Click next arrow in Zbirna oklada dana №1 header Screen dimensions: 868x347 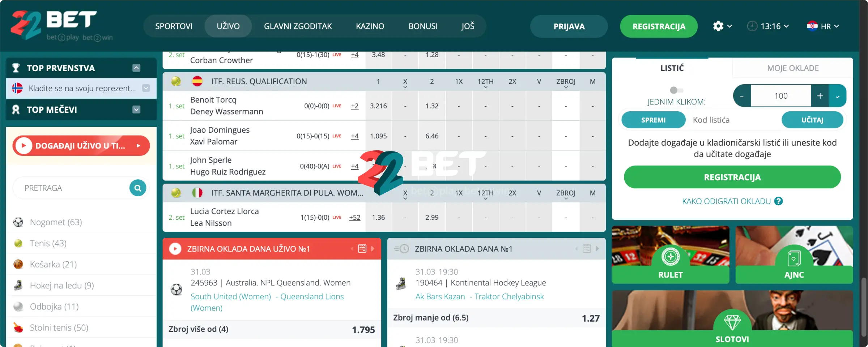tap(597, 249)
